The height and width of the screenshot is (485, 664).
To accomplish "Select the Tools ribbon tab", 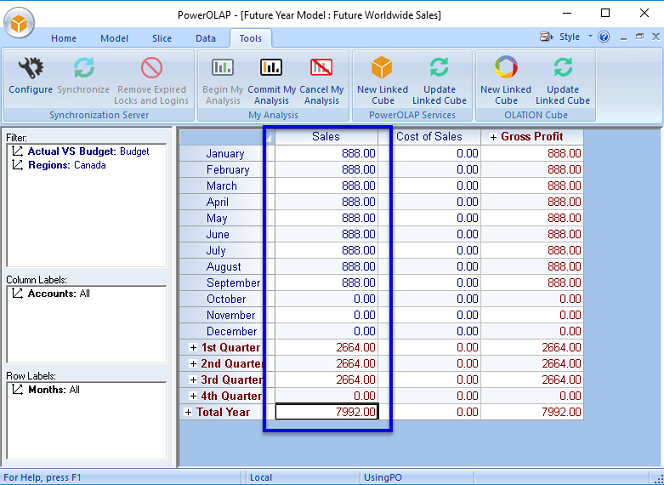I will click(x=251, y=39).
